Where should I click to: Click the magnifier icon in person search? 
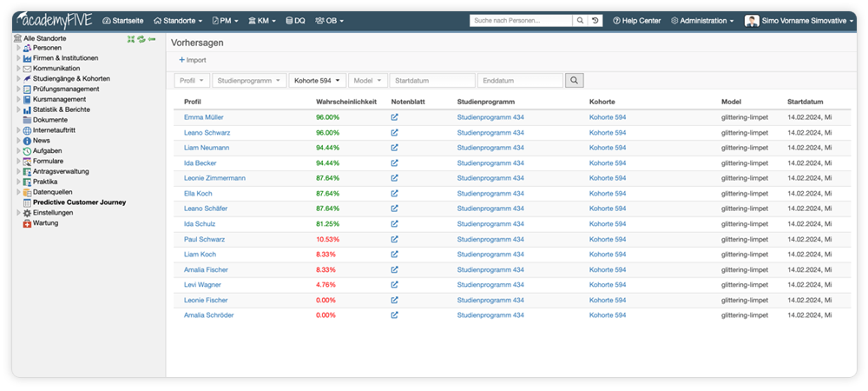click(x=580, y=21)
